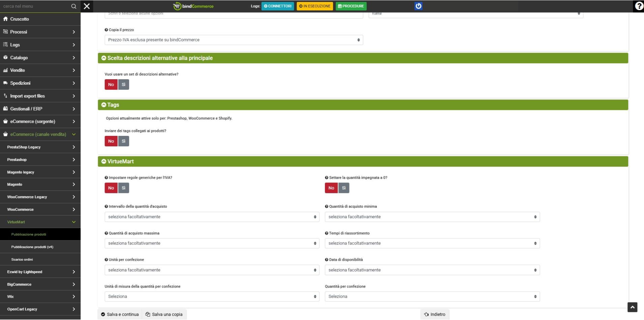This screenshot has width=644, height=320.
Task: Click the search magnifier icon in menu
Action: click(x=74, y=6)
